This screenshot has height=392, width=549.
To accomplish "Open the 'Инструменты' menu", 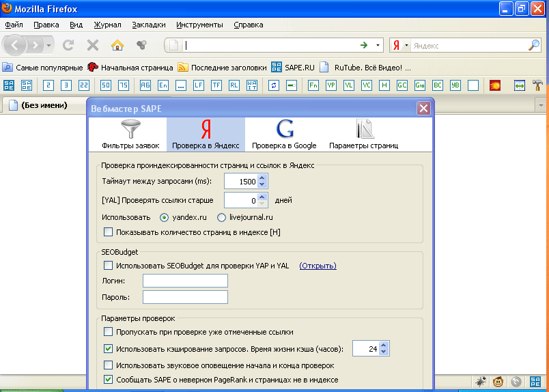I will click(199, 25).
